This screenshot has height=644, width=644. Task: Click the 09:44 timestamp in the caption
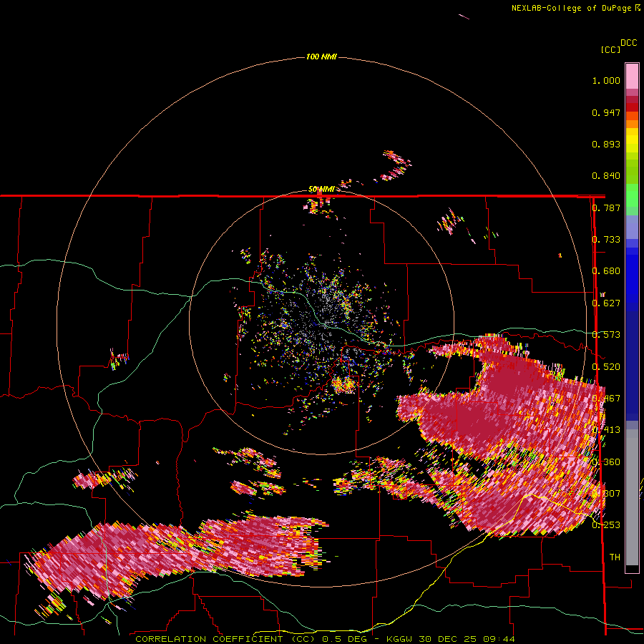click(x=499, y=639)
